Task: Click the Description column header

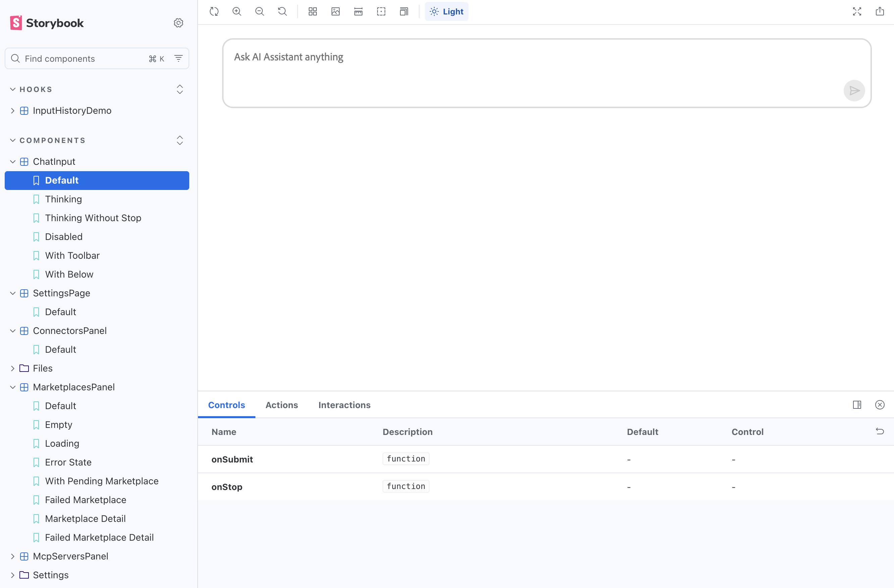Action: click(407, 432)
